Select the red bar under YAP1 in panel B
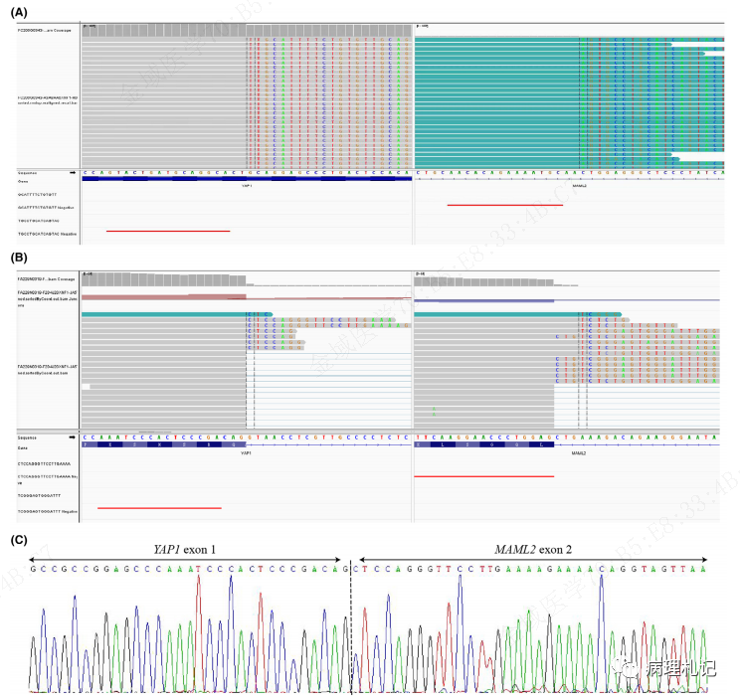 click(x=159, y=507)
